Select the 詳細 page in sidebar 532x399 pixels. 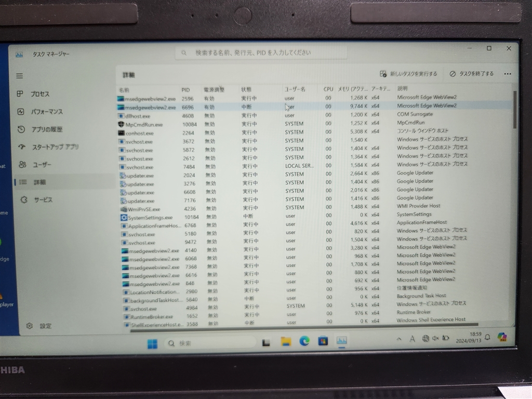[64, 182]
